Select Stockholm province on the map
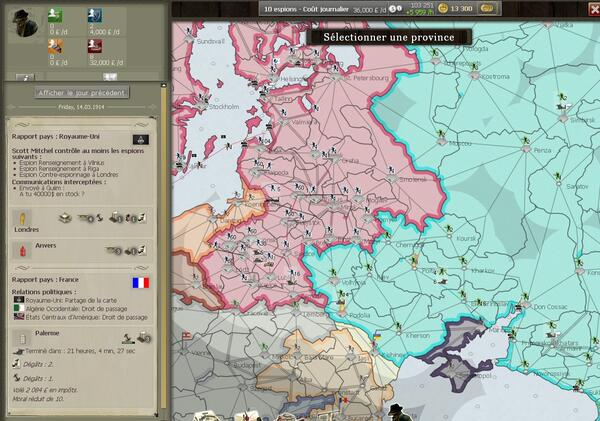This screenshot has width=600, height=421. point(202,106)
